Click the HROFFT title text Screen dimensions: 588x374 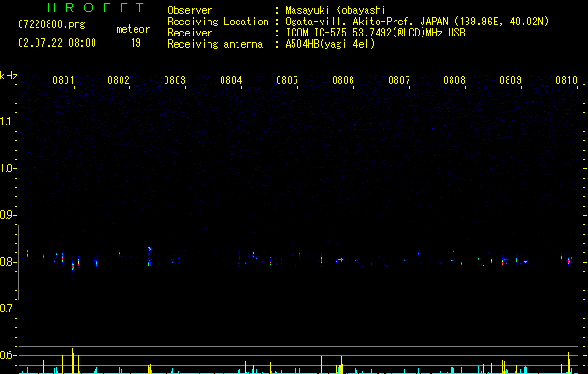pos(95,7)
